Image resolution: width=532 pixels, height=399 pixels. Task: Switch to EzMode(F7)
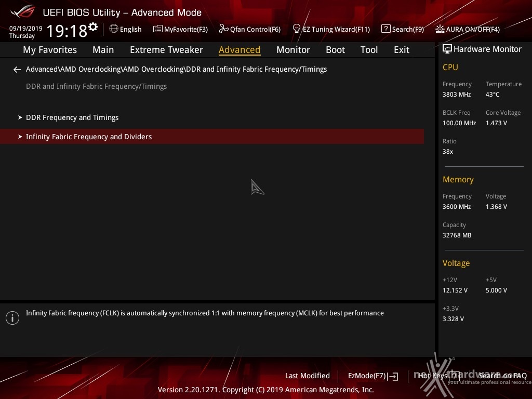[367, 376]
